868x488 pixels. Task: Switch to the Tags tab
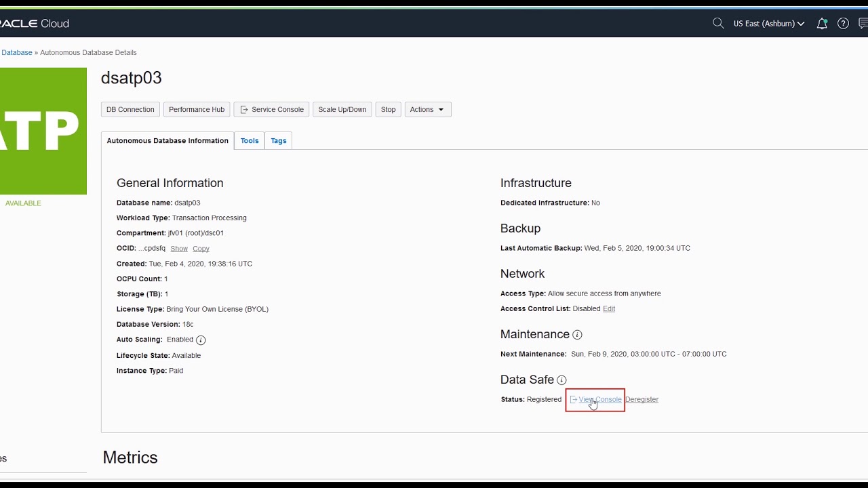point(279,140)
